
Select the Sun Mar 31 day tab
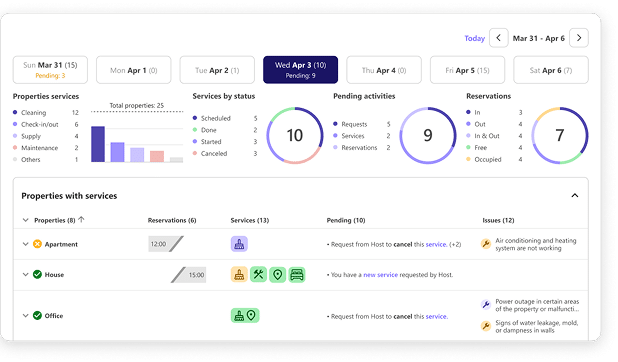50,70
